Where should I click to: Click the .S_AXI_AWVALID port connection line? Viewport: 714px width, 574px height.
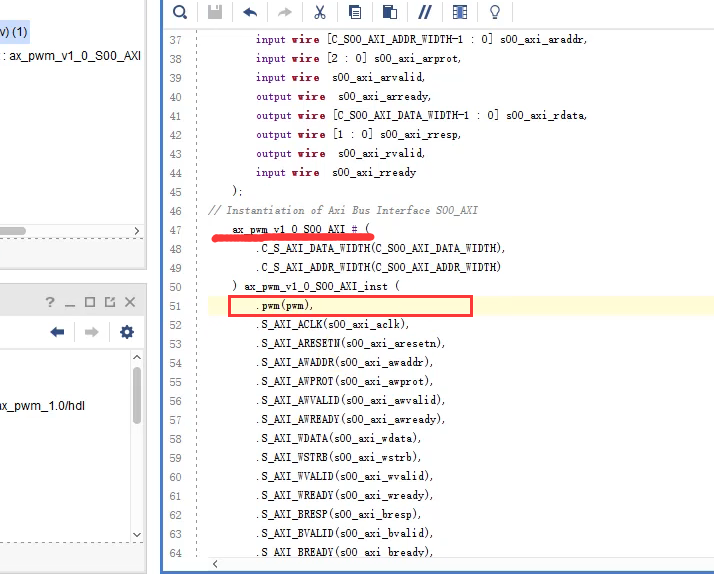click(350, 401)
